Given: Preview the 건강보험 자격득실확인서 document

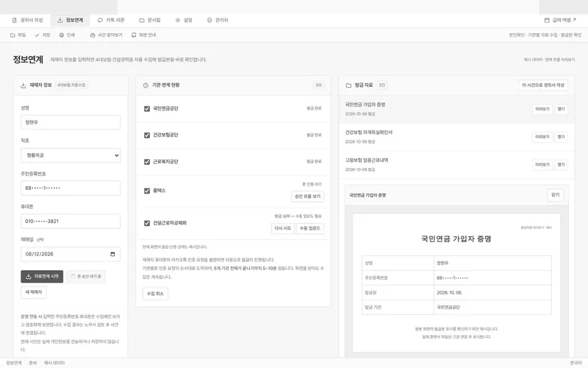Looking at the screenshot, I should 542,137.
